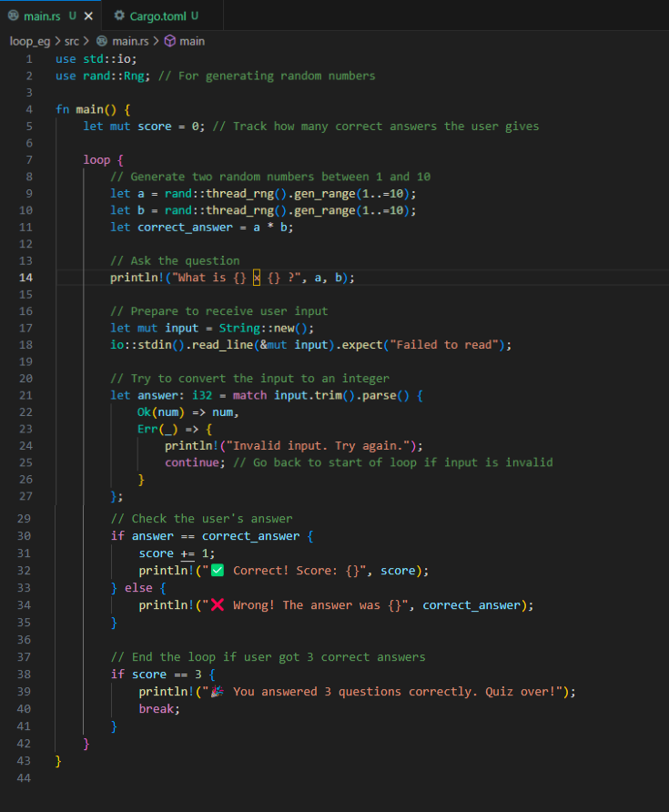Screen dimensions: 669x812
Task: Open the Cargo.toml tab
Action: (x=163, y=15)
